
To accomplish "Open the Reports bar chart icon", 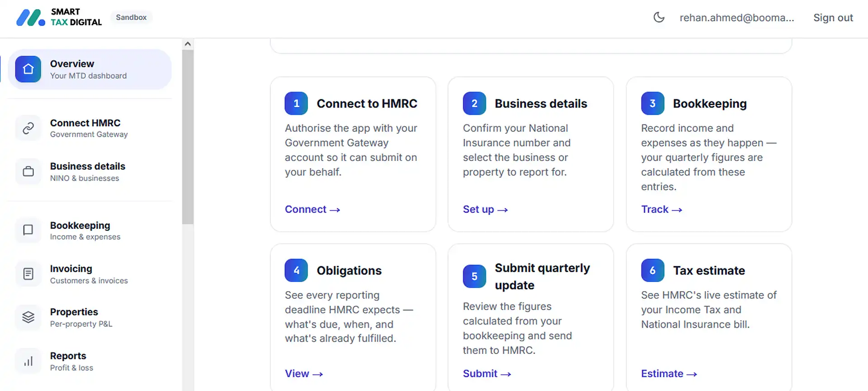I will 28,361.
